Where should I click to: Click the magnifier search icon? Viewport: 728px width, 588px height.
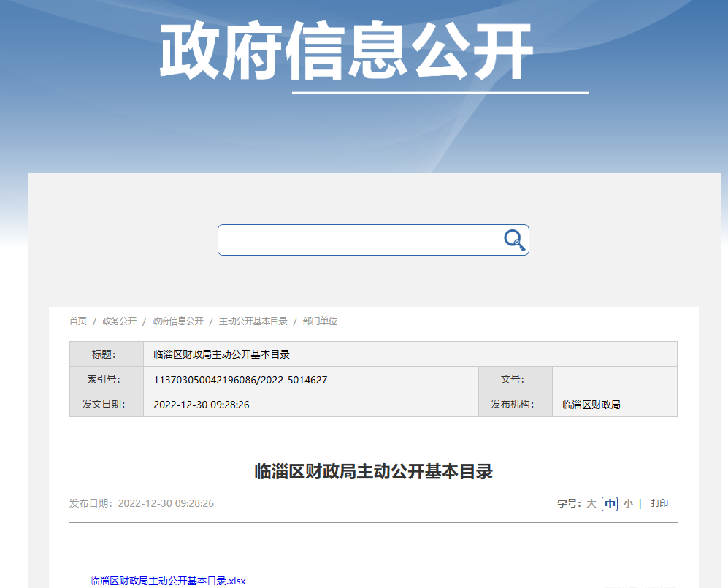point(515,240)
